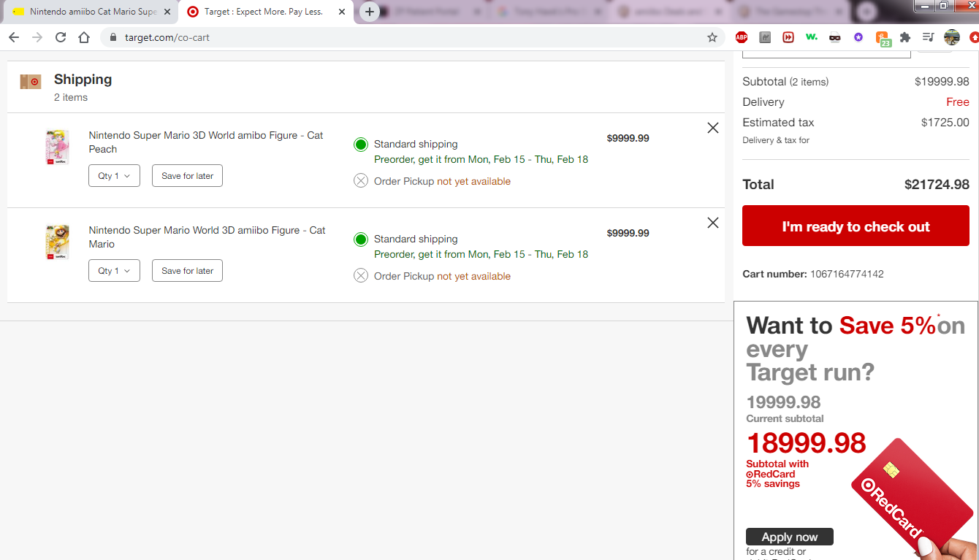
Task: Open the camel price tracker extension
Action: (765, 37)
